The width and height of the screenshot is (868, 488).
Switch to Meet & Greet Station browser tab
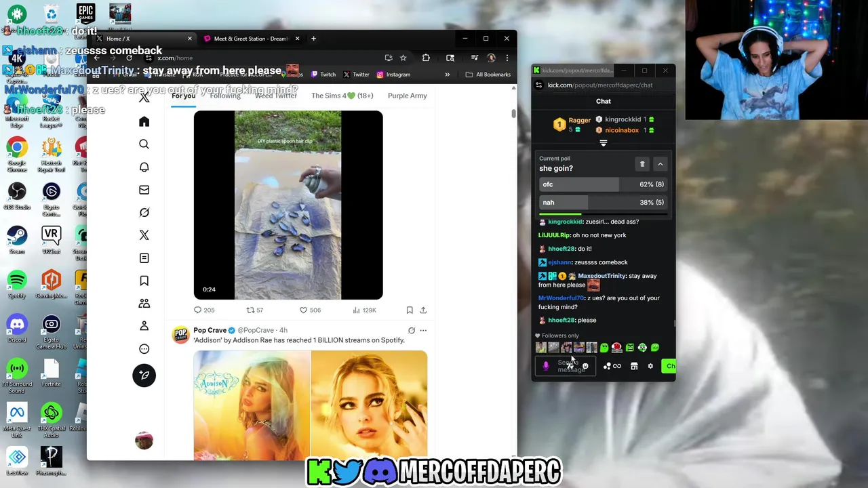pyautogui.click(x=251, y=39)
